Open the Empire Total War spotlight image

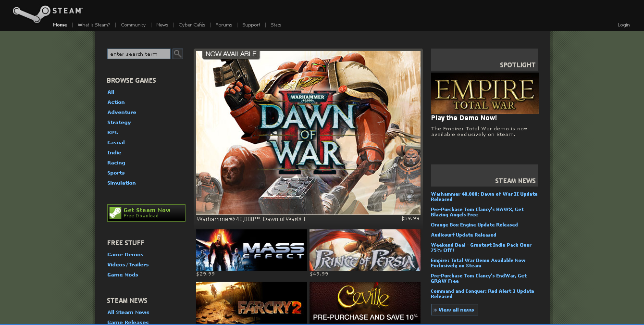(485, 93)
